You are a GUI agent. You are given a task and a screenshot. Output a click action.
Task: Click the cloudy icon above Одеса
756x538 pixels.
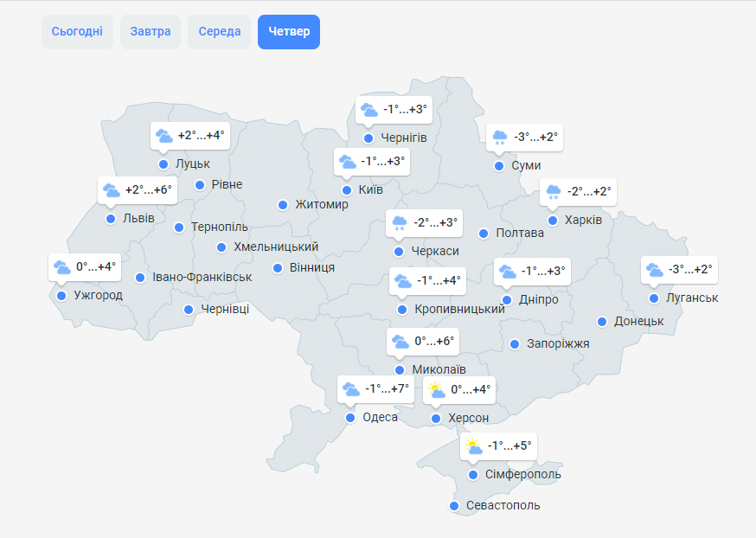tap(351, 389)
